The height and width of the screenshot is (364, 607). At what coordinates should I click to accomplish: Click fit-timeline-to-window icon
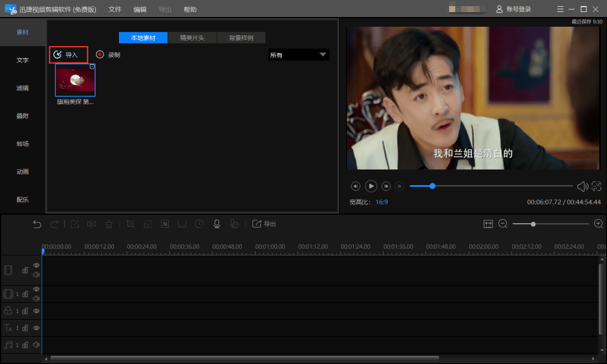click(488, 224)
